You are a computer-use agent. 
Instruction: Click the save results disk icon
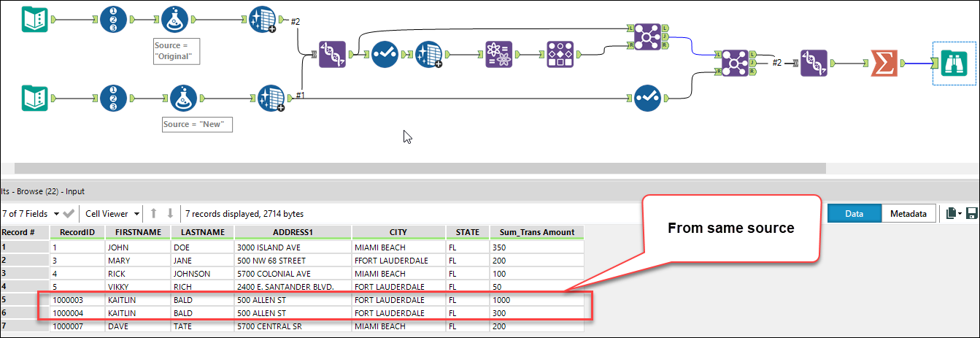pyautogui.click(x=971, y=213)
